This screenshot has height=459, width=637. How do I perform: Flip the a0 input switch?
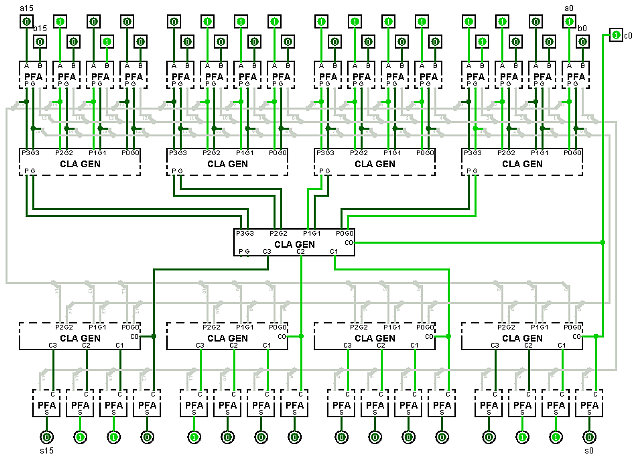coord(568,21)
